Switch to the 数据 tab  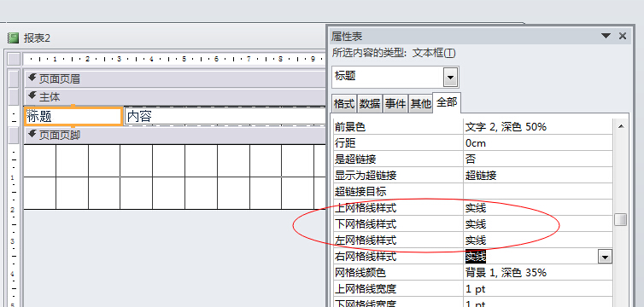(370, 104)
